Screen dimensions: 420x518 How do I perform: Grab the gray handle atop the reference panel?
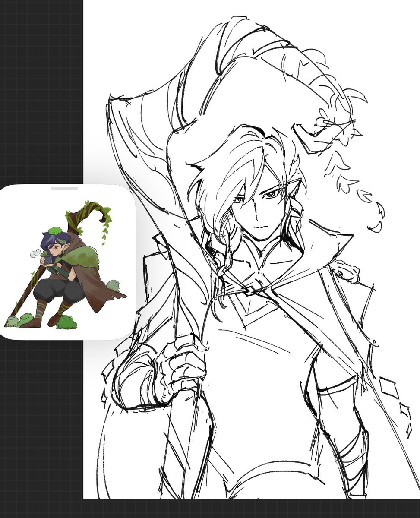point(64,188)
